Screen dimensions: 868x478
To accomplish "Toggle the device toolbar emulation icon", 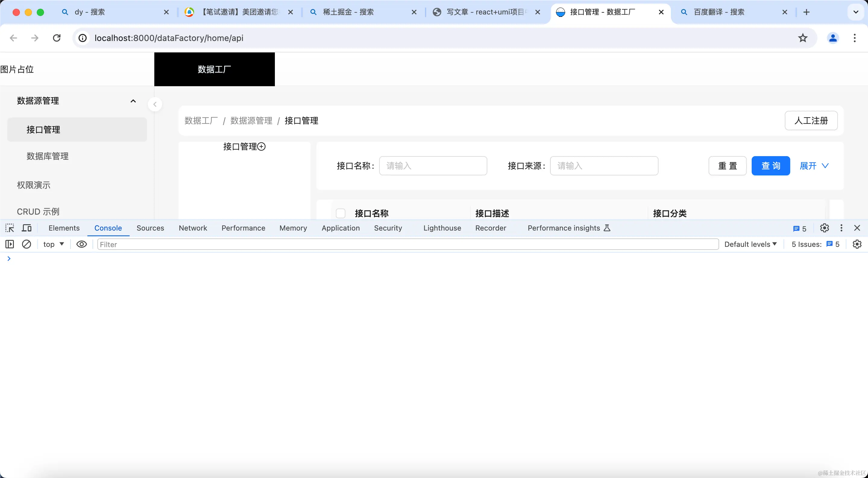I will coord(27,228).
